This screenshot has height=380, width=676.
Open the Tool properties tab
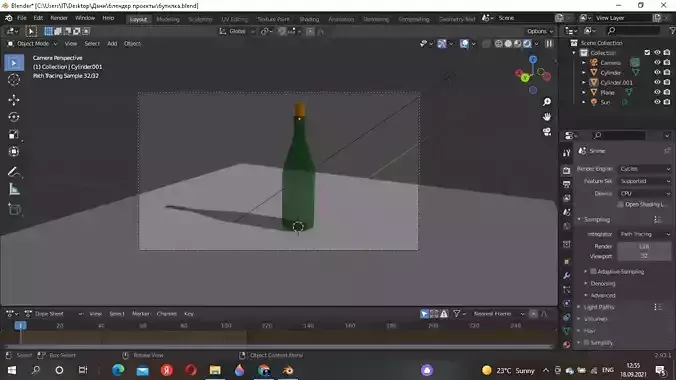tap(566, 153)
